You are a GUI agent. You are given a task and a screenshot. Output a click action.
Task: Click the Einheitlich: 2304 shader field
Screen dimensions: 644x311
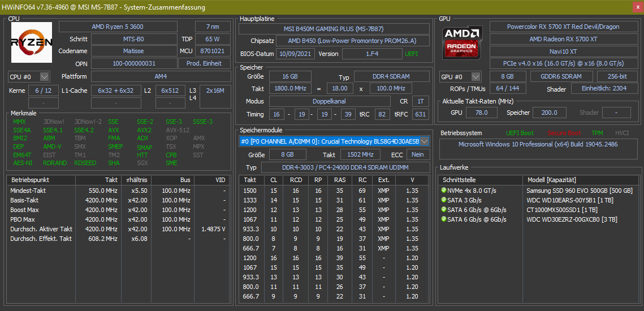(603, 89)
